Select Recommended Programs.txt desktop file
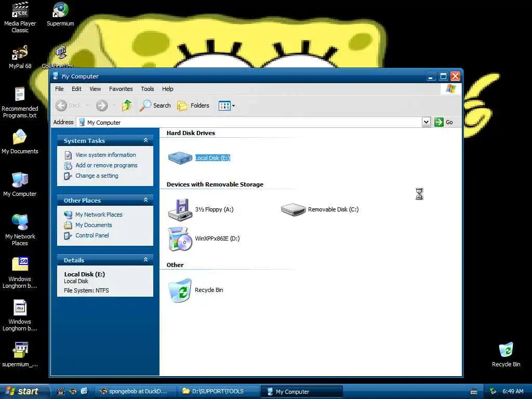The width and height of the screenshot is (532, 399). (x=20, y=103)
